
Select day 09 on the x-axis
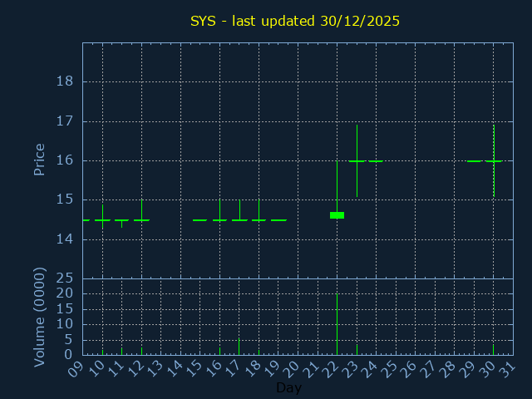point(79,367)
